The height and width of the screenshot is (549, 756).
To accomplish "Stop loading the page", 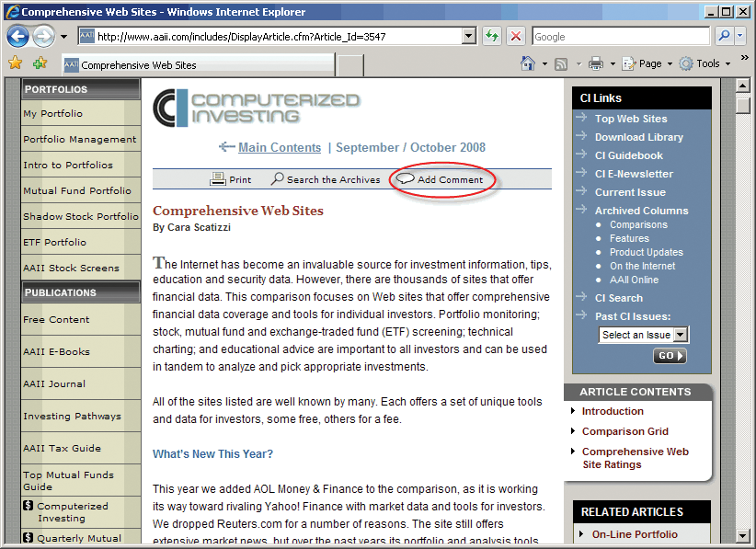I will [515, 36].
